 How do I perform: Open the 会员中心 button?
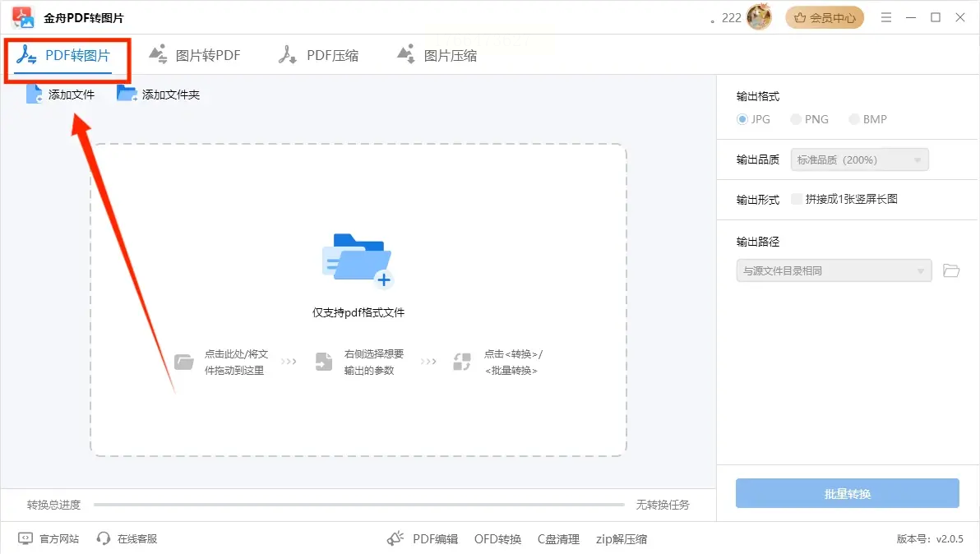click(825, 17)
